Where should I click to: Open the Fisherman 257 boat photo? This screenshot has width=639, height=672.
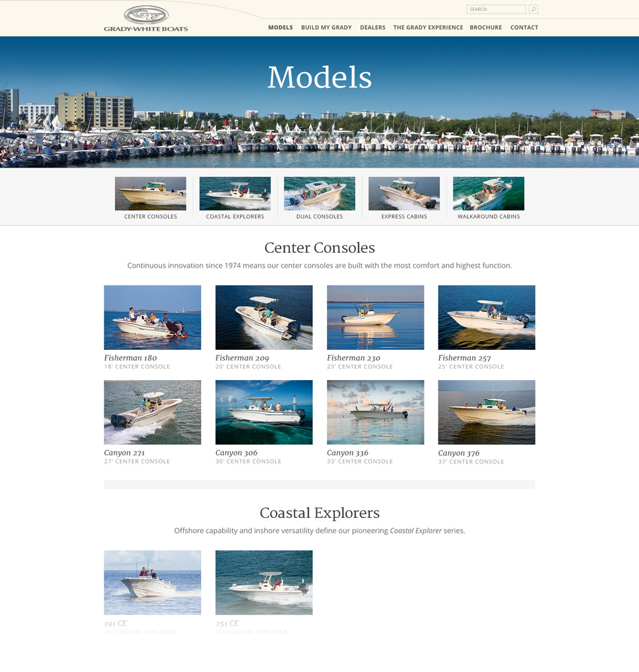[x=486, y=318]
